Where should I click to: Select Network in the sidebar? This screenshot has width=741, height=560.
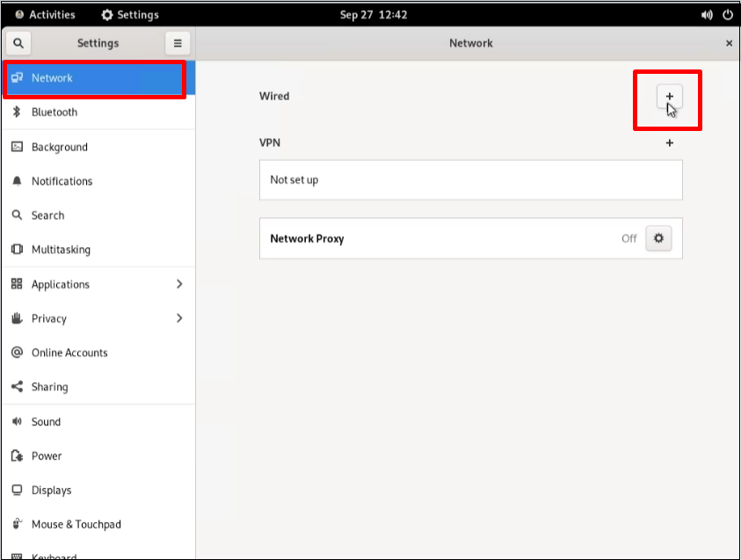[x=53, y=78]
